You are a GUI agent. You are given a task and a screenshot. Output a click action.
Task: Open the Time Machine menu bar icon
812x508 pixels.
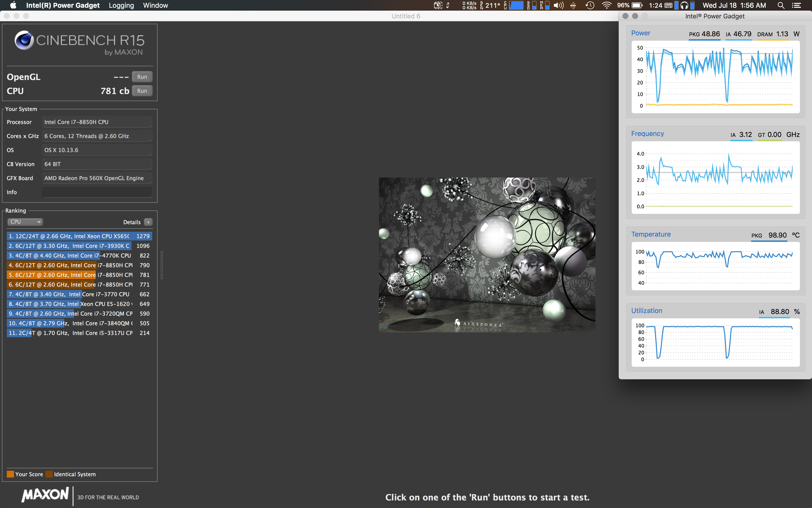point(590,5)
